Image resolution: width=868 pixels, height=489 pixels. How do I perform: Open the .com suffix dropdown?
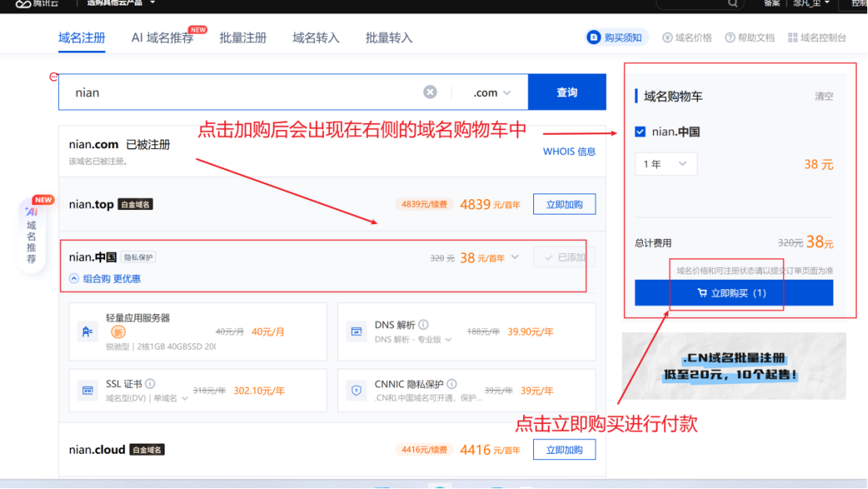click(492, 92)
